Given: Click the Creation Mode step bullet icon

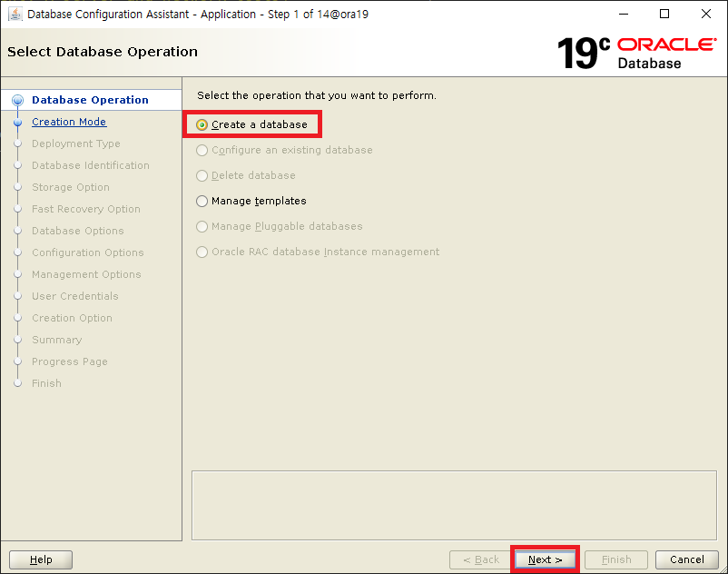Looking at the screenshot, I should click(x=17, y=122).
